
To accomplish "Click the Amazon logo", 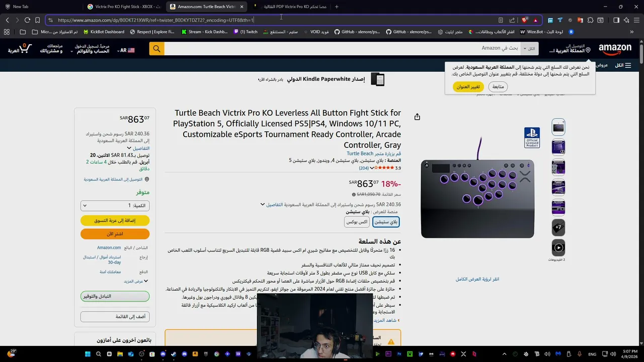I will pyautogui.click(x=615, y=49).
